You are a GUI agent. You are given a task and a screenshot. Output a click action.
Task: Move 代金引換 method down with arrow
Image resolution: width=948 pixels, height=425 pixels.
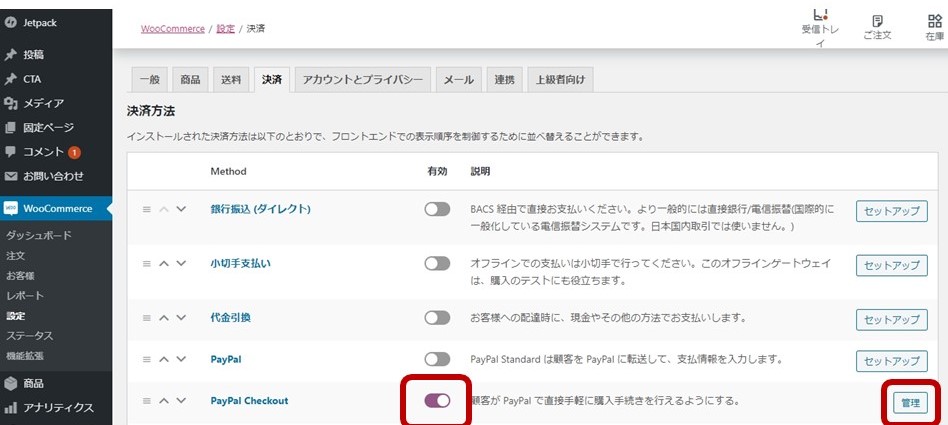point(181,318)
